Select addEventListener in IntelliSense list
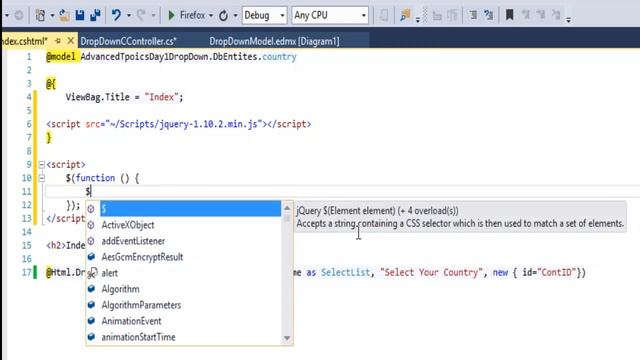 (183, 241)
